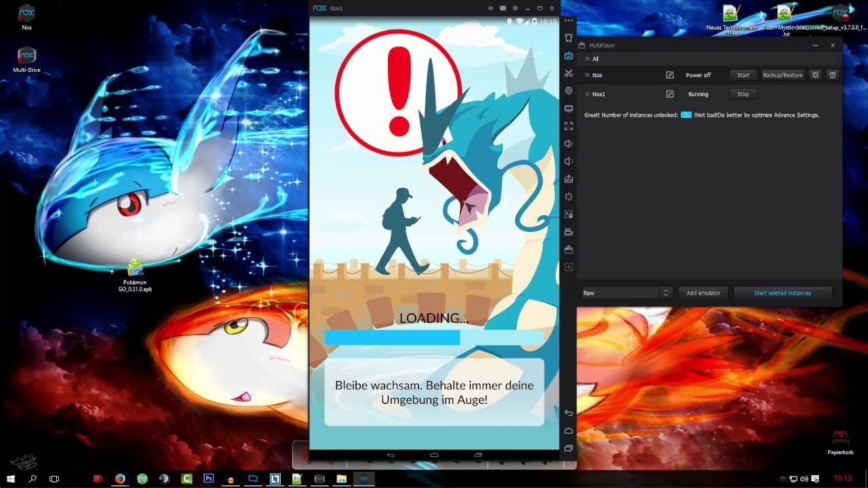Edit the name of Nox1 instance
This screenshot has width=868, height=488.
coord(669,94)
